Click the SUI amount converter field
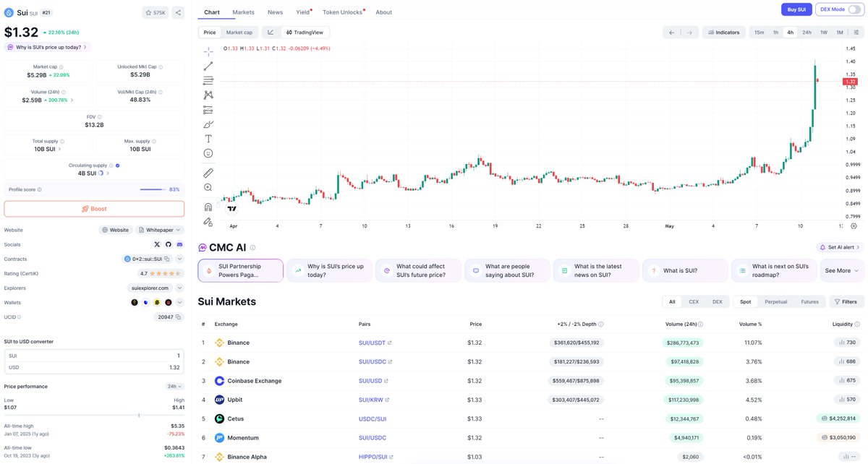Screen dimensions: 868x464 94,356
